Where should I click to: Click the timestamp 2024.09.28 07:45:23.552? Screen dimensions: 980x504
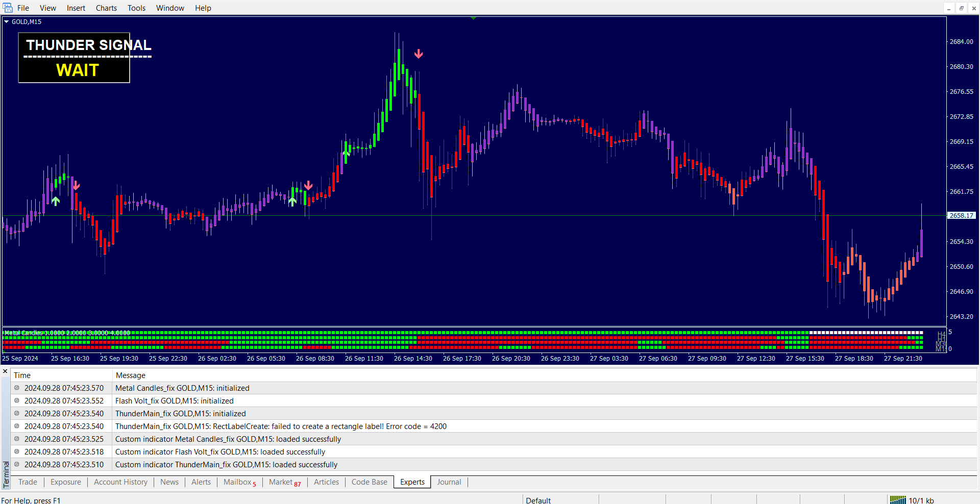(64, 401)
